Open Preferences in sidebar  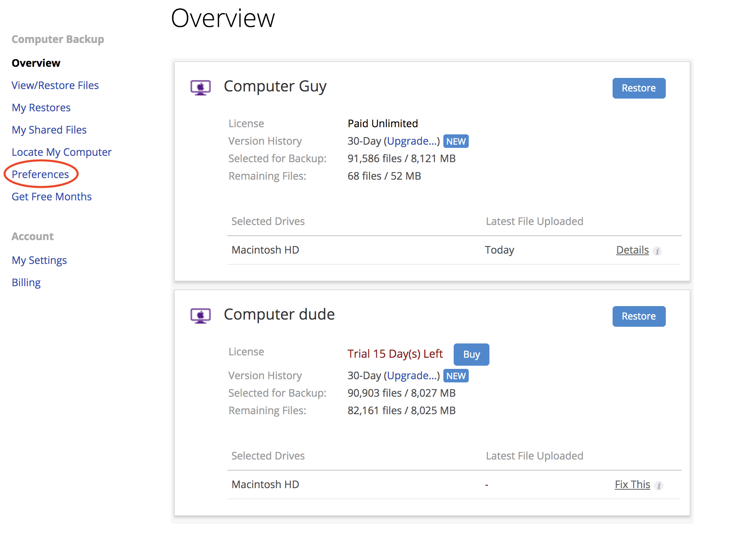(41, 174)
